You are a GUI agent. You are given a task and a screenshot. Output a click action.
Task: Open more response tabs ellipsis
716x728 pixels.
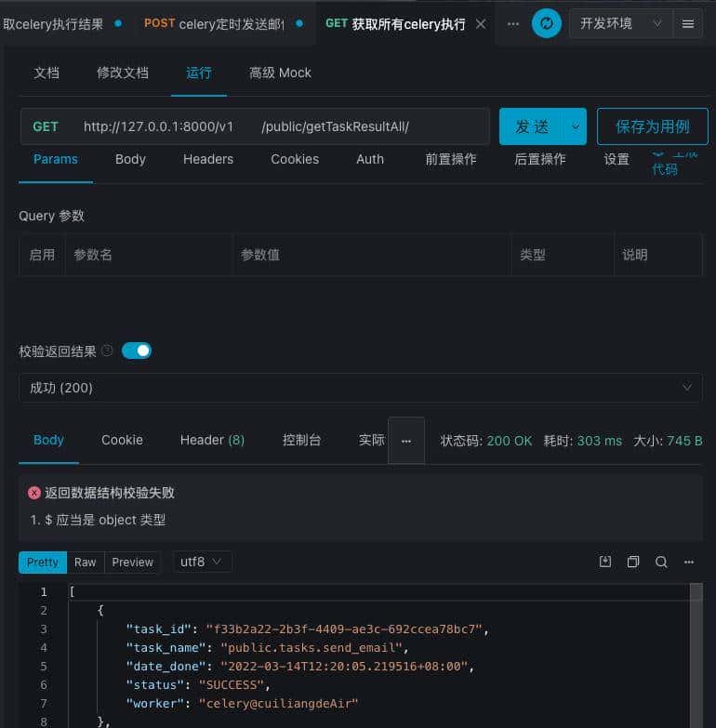pyautogui.click(x=406, y=441)
